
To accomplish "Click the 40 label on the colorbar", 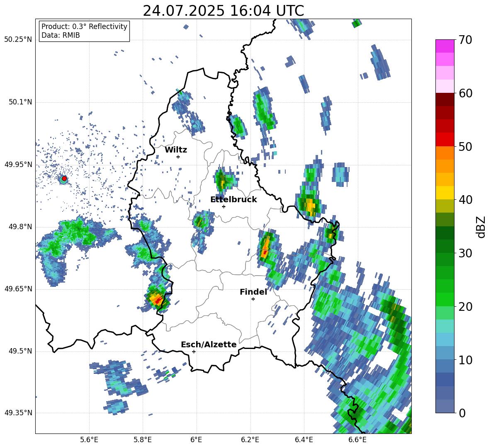I will [465, 200].
